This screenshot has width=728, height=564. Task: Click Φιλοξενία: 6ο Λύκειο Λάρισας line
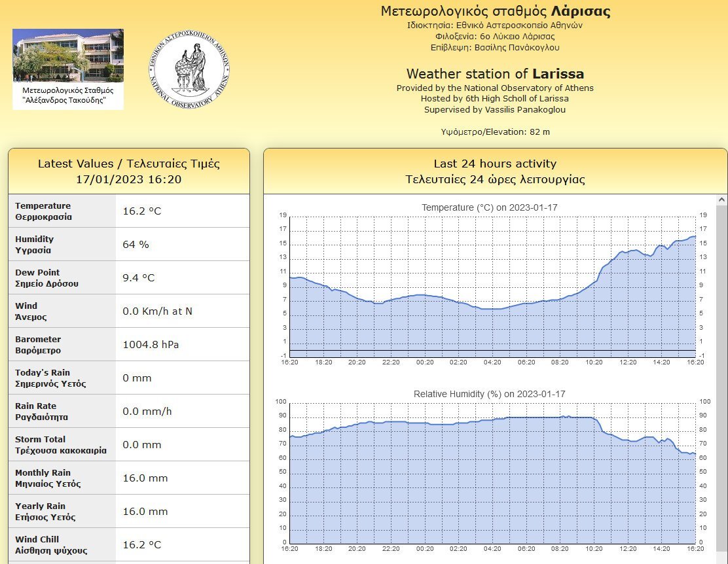click(495, 37)
